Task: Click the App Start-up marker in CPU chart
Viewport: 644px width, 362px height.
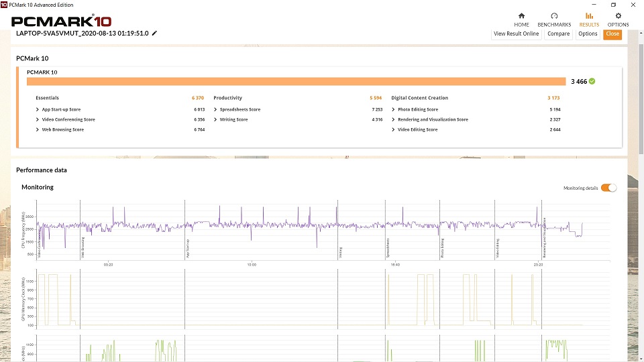Action: [x=188, y=248]
